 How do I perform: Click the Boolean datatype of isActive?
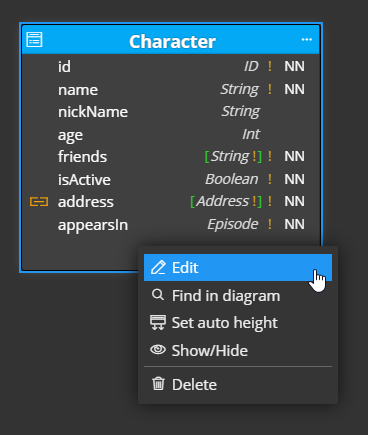232,179
